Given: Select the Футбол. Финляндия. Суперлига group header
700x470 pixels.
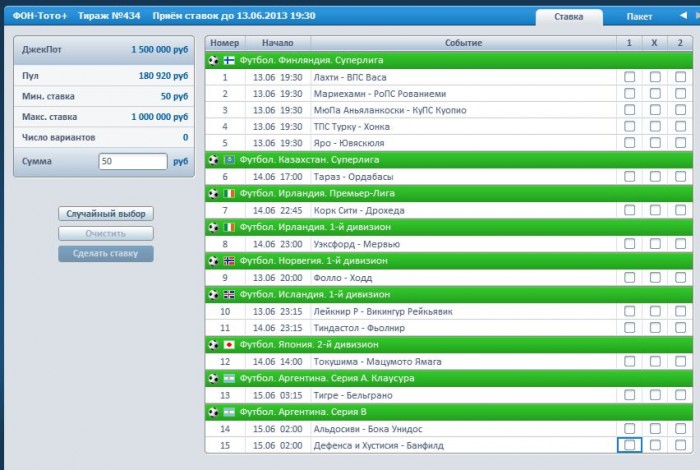Looking at the screenshot, I should [449, 60].
